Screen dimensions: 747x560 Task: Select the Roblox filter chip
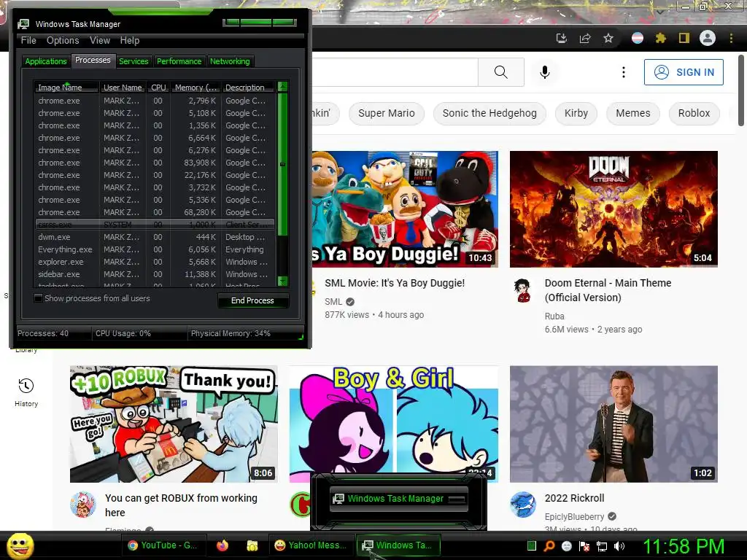point(694,113)
